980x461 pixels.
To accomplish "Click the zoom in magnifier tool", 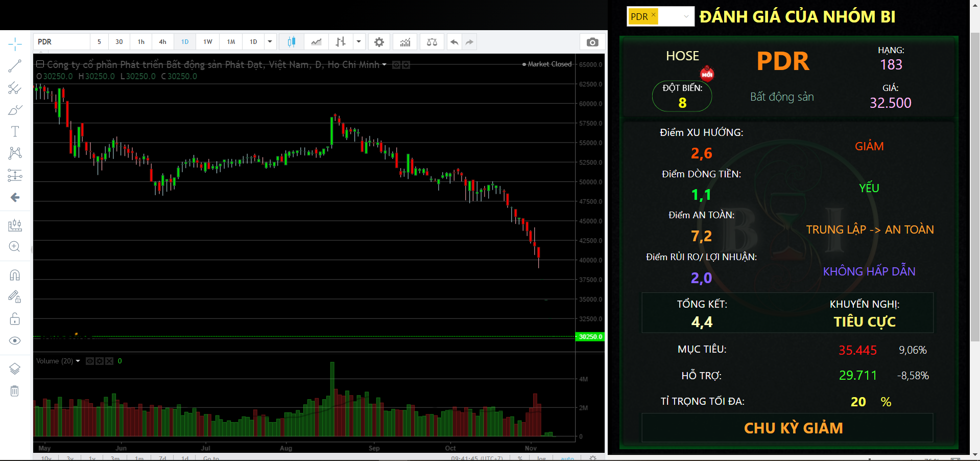I will coord(15,246).
